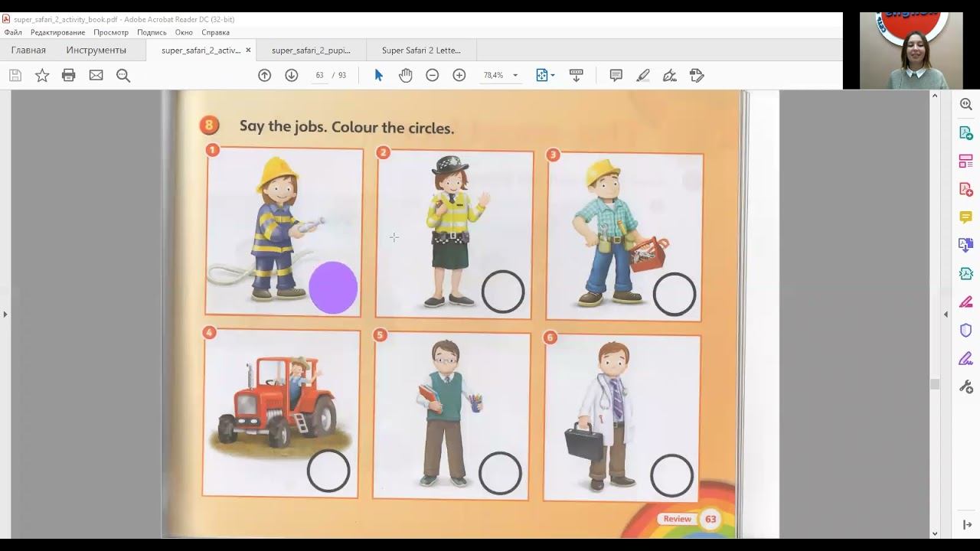This screenshot has height=551, width=980.
Task: Open More Tools wrench icon
Action: 966,386
